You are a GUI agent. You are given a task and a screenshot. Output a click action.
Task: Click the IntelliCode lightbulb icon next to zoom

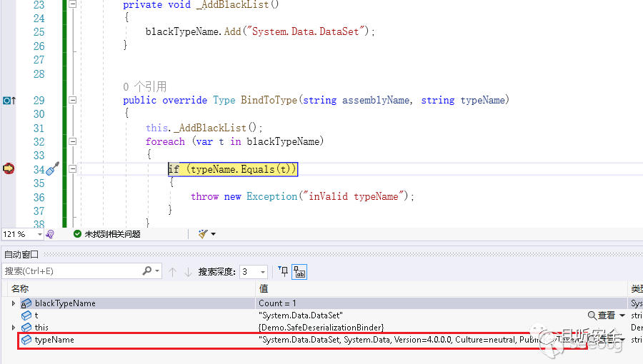[50, 234]
